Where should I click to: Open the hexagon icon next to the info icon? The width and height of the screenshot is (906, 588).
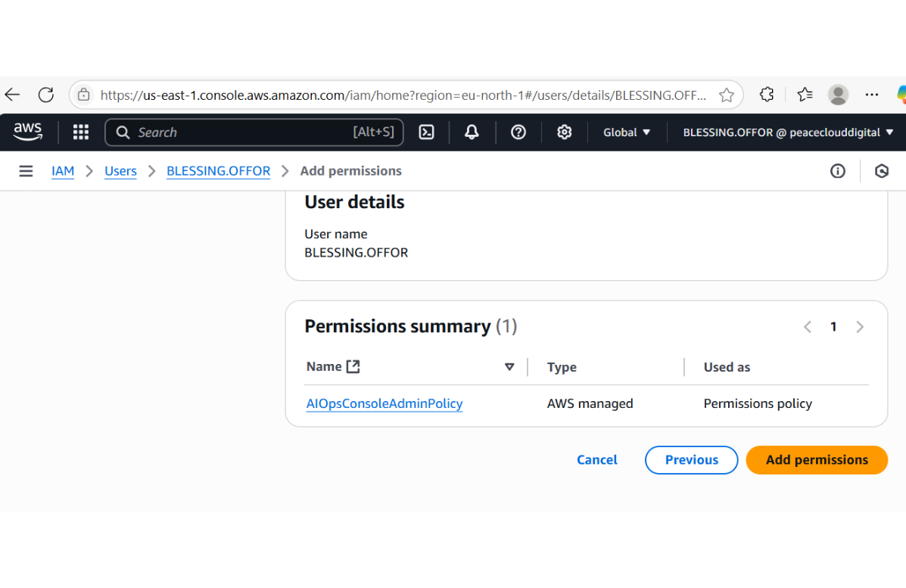882,171
